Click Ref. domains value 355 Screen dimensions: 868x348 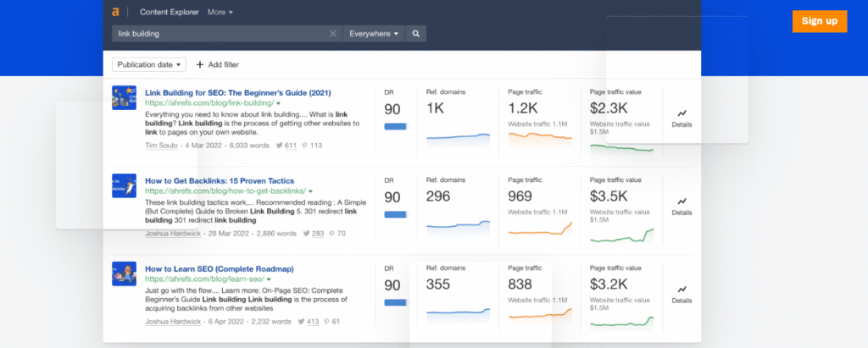point(438,284)
